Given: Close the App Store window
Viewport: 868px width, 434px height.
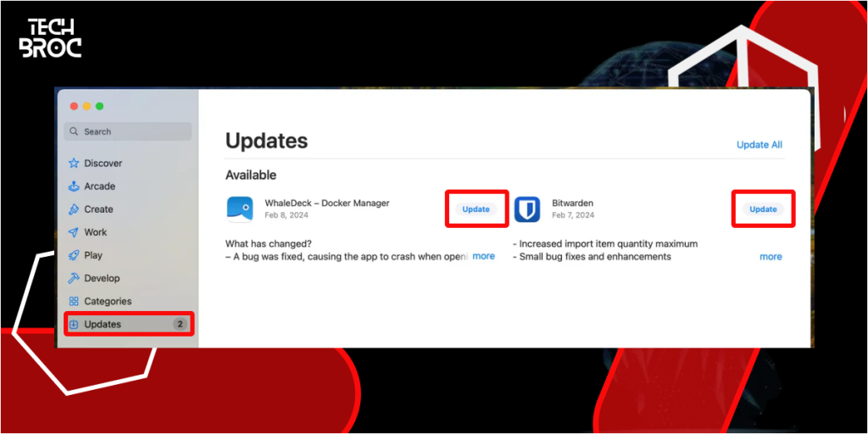Looking at the screenshot, I should pos(74,106).
